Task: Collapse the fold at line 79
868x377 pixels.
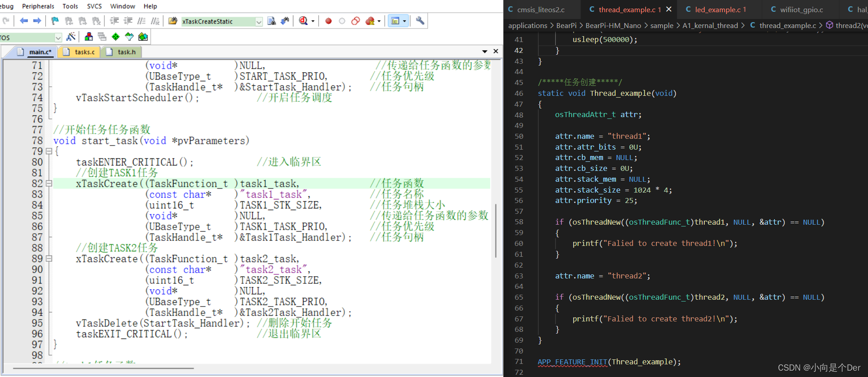Action: click(x=49, y=151)
